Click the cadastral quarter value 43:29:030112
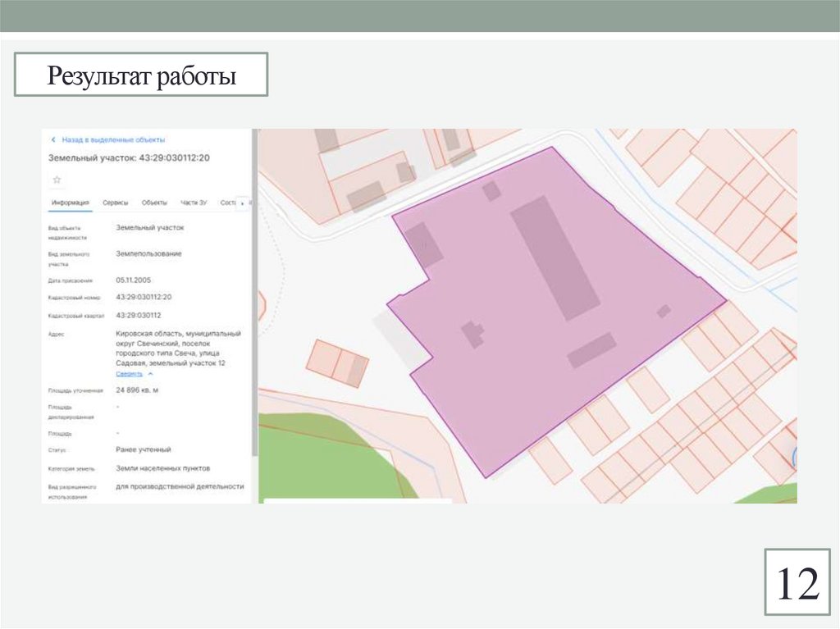 click(139, 315)
